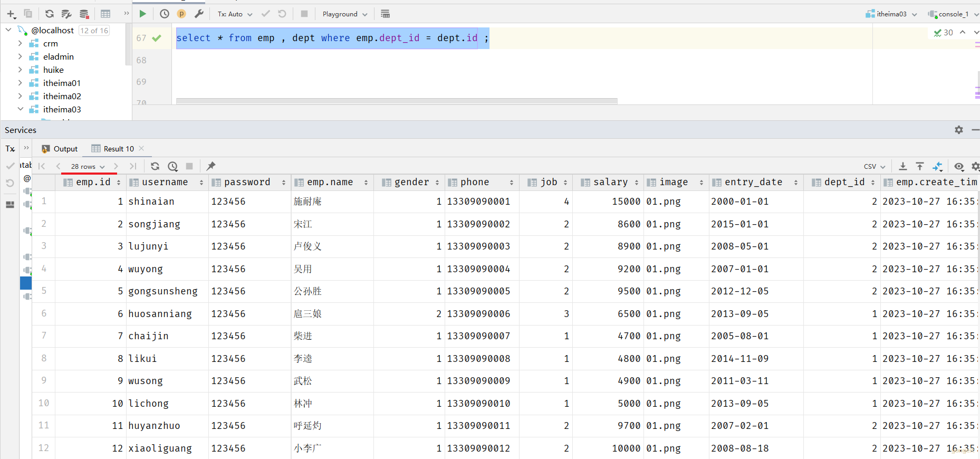Open the console_1 session dropdown

[953, 14]
